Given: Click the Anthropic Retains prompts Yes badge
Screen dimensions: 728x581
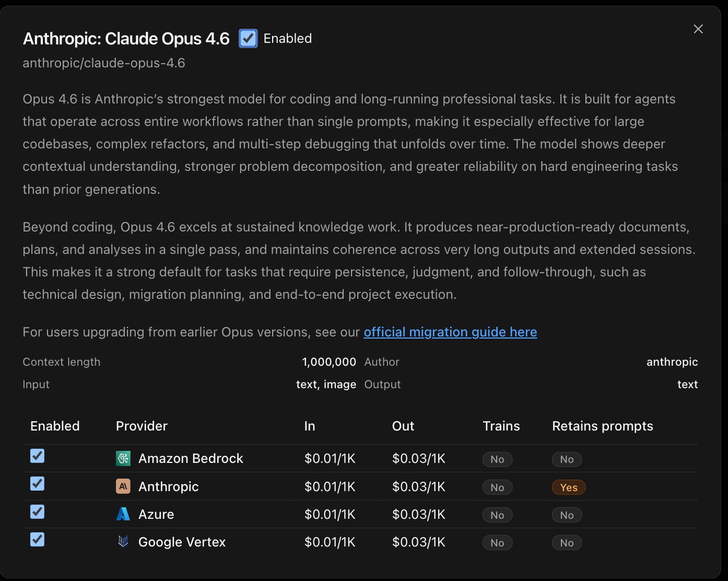Looking at the screenshot, I should pos(569,487).
